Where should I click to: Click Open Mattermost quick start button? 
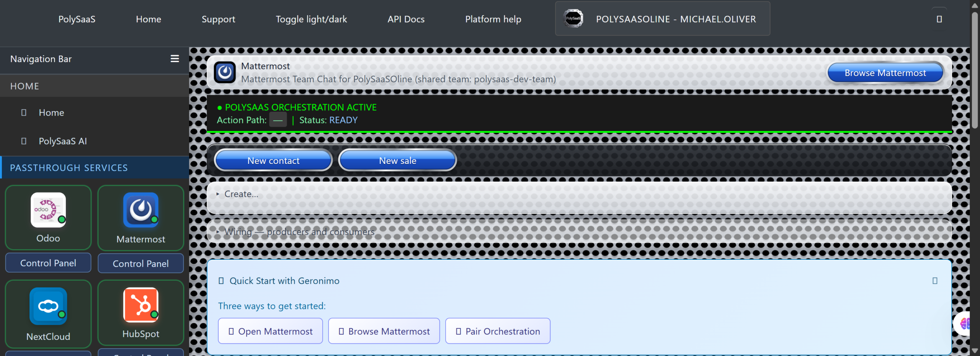[x=270, y=331]
